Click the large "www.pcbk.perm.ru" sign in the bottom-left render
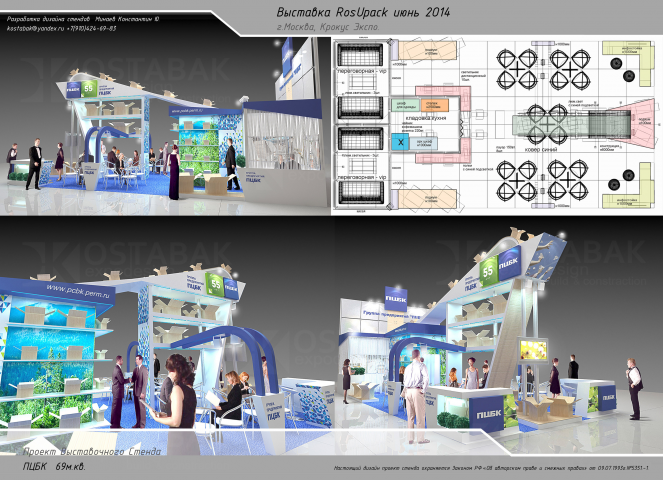 [80, 291]
